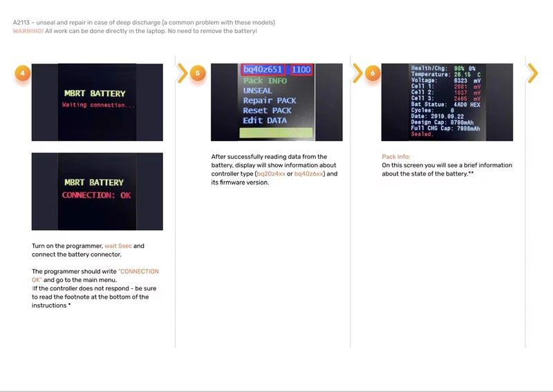
Task: Select 'Edit DATA' in the pictured menu
Action: point(265,120)
